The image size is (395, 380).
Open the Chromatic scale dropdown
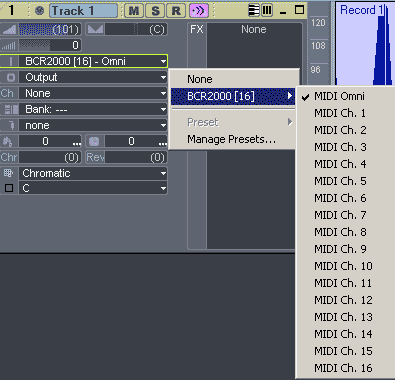[x=93, y=173]
